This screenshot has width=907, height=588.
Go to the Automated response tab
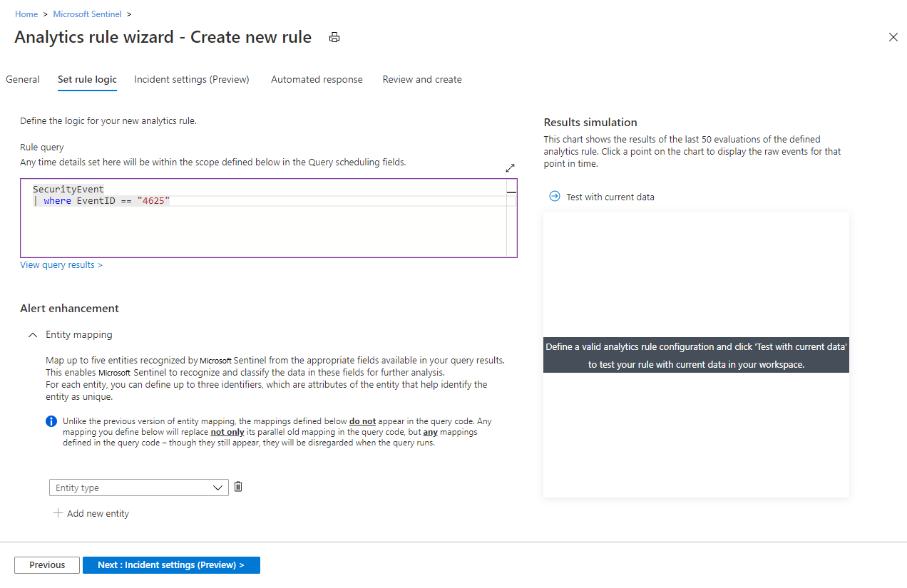click(317, 80)
